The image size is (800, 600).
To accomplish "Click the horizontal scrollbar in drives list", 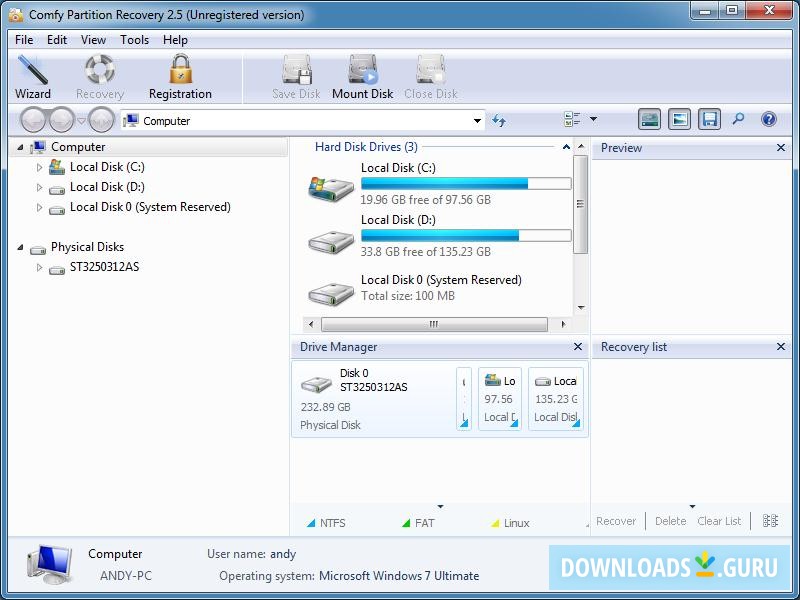I will [x=434, y=324].
